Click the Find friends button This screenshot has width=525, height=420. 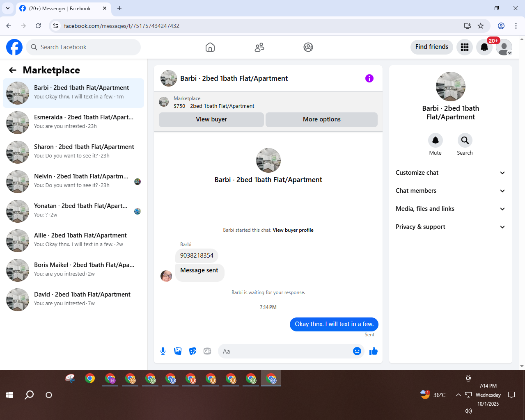click(x=432, y=47)
